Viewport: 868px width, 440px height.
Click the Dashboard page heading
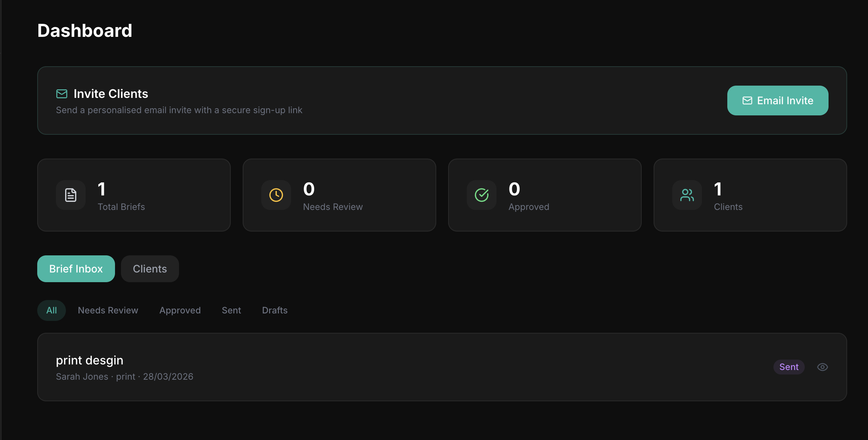85,31
